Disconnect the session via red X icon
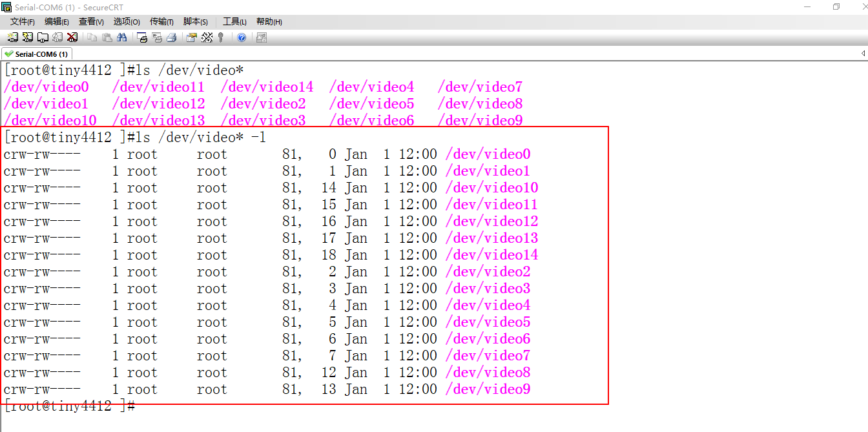The image size is (868, 432). point(72,37)
